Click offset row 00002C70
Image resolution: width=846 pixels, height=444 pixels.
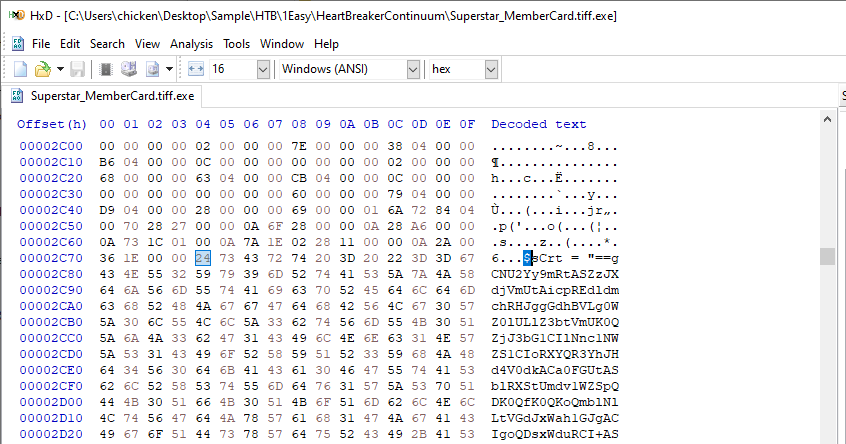[x=51, y=258]
